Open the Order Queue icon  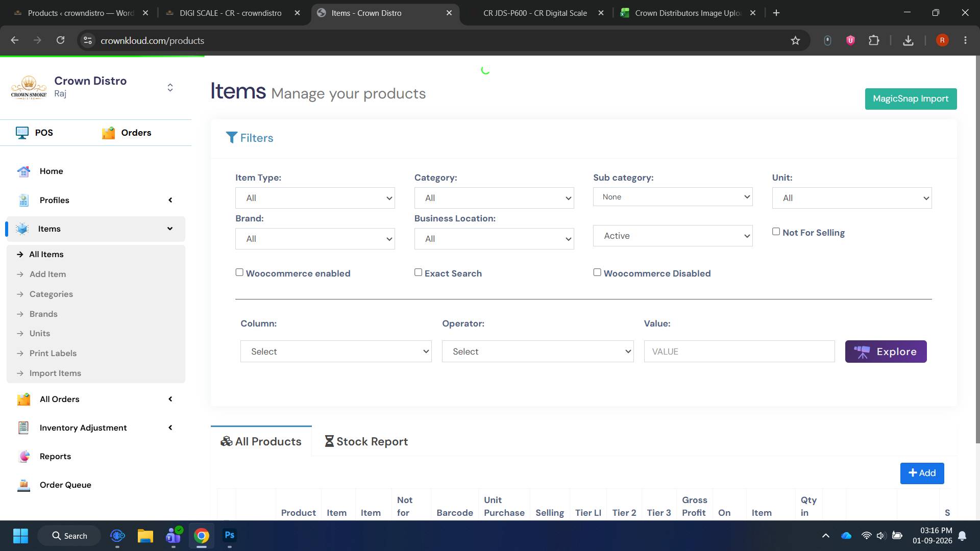(x=23, y=485)
